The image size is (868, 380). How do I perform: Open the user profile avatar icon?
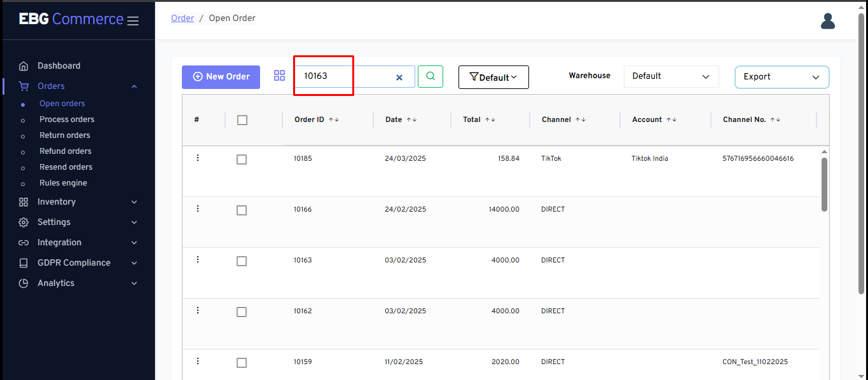click(x=827, y=21)
